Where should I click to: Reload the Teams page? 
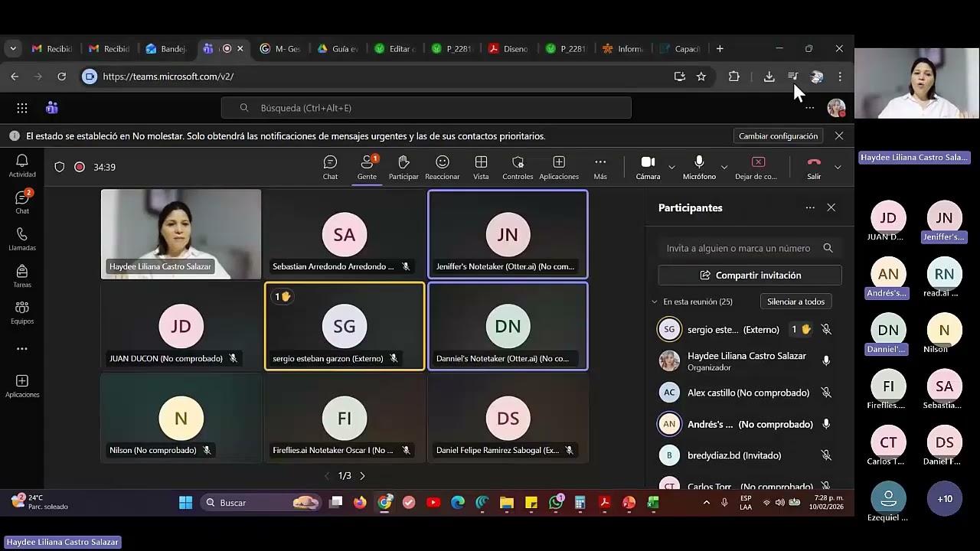(x=61, y=77)
